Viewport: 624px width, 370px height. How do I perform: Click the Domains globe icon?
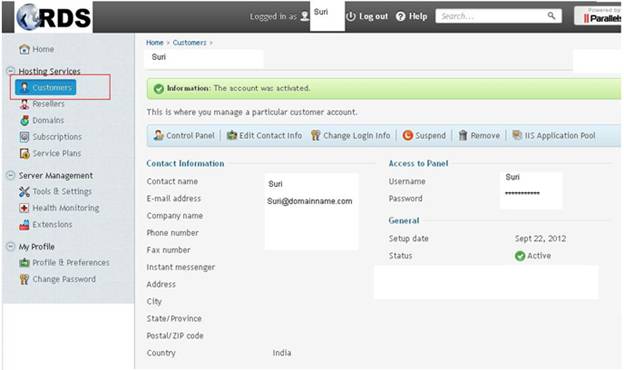click(24, 121)
